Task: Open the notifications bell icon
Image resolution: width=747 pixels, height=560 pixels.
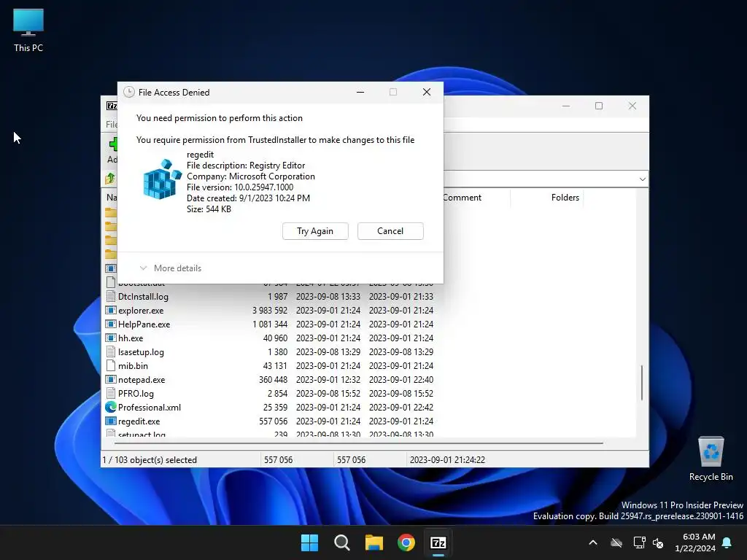Action: tap(727, 542)
